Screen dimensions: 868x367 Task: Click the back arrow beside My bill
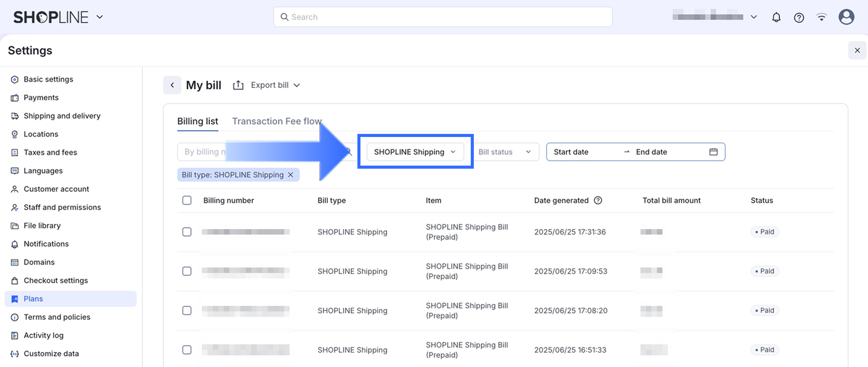pos(172,85)
